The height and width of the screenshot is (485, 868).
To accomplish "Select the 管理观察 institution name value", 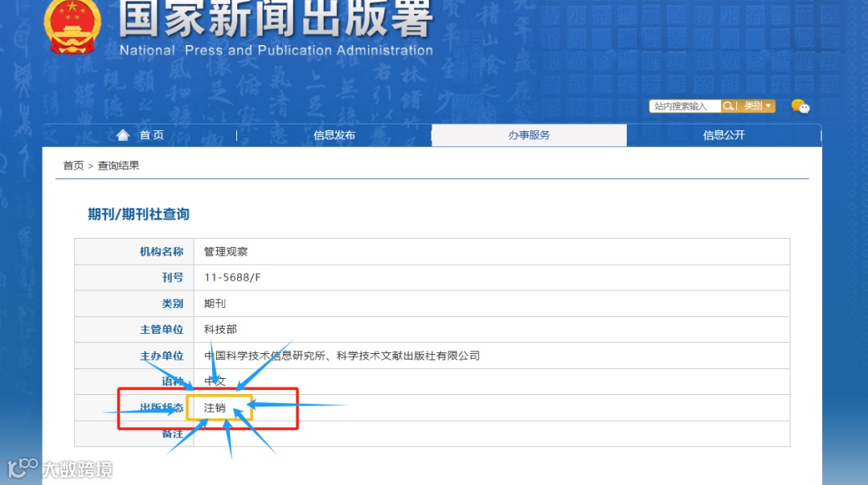I will point(226,252).
